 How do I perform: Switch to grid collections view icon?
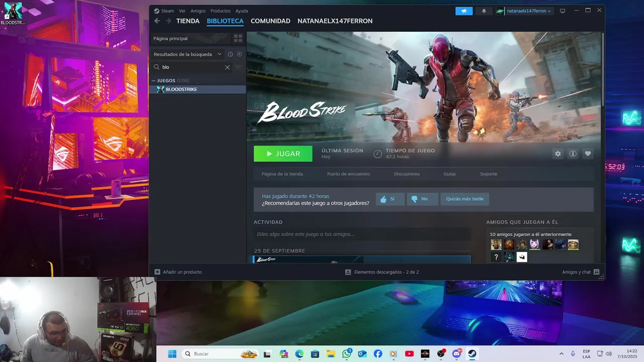[x=238, y=38]
